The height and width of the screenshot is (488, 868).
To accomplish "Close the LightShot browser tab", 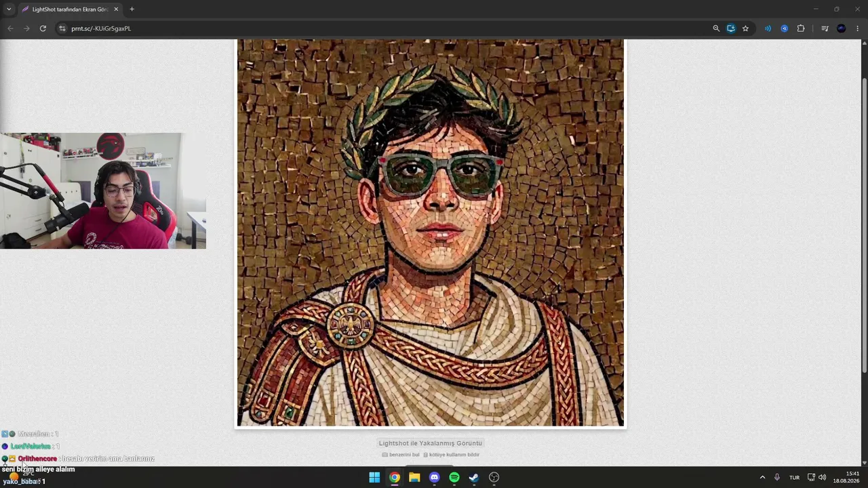I will 116,9.
